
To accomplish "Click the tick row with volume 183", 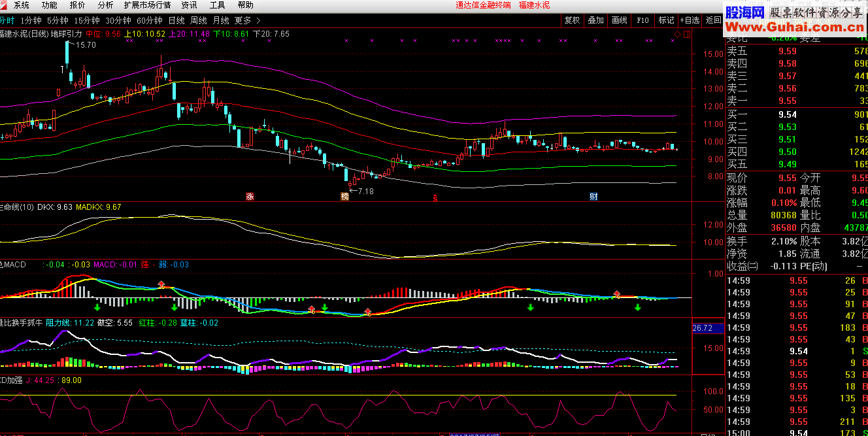I will (x=797, y=327).
